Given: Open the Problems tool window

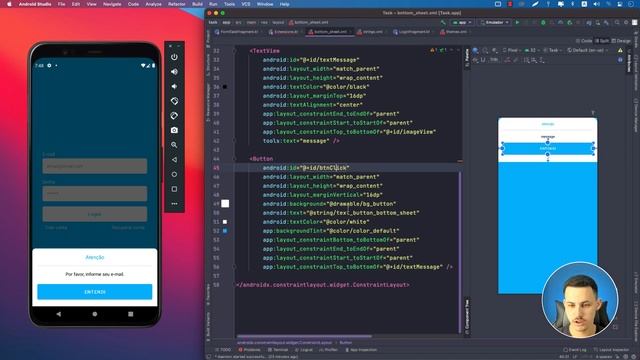Looking at the screenshot, I should click(249, 350).
